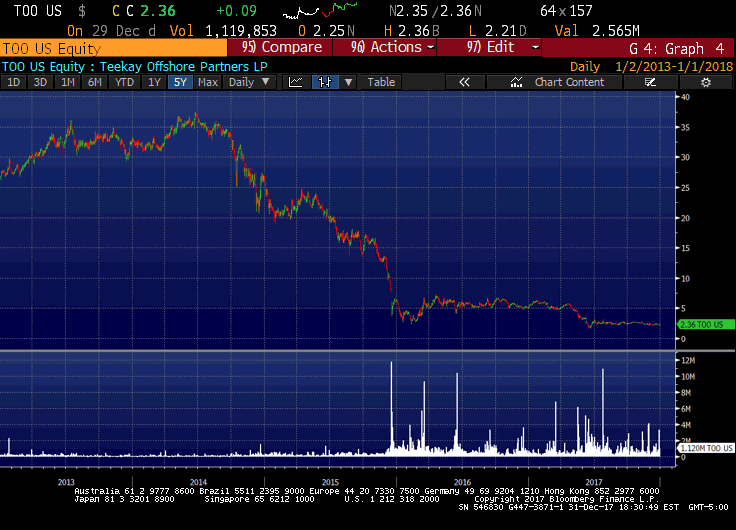Select the candlestick chart style icon
The width and height of the screenshot is (736, 530).
[x=323, y=82]
